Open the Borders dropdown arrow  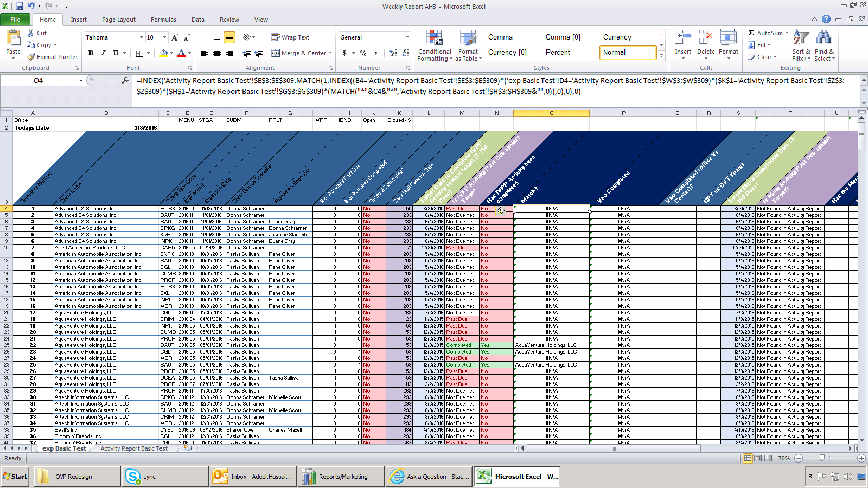pyautogui.click(x=148, y=53)
